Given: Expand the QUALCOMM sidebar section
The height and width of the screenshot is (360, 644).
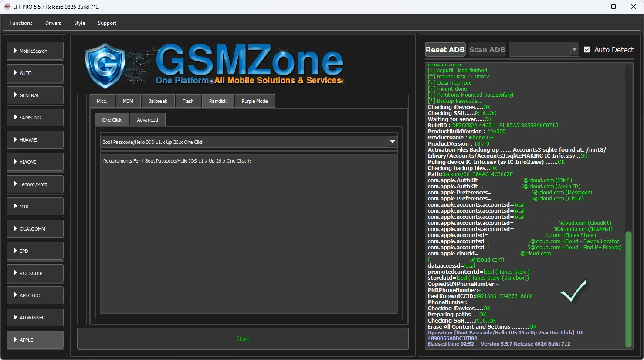Looking at the screenshot, I should tap(35, 229).
